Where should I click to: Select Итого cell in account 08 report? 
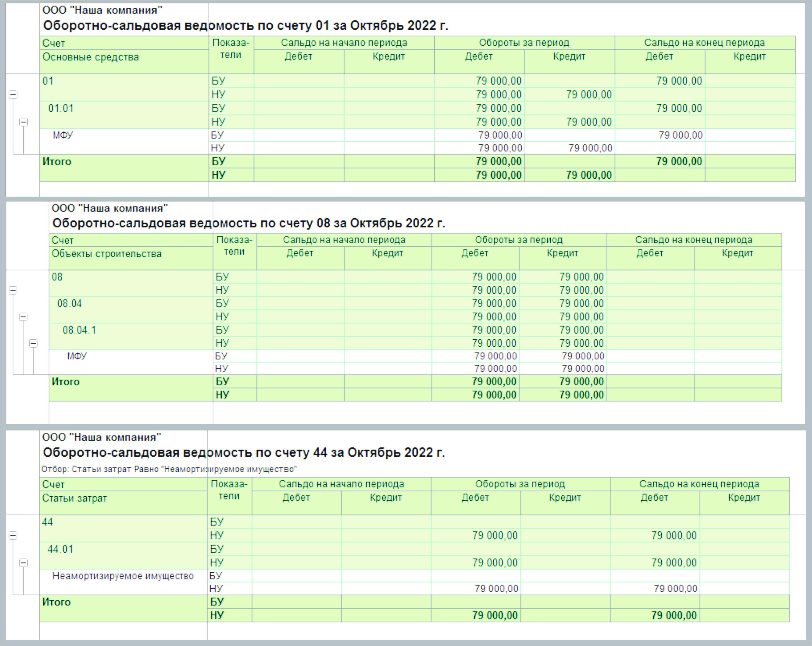pos(131,388)
